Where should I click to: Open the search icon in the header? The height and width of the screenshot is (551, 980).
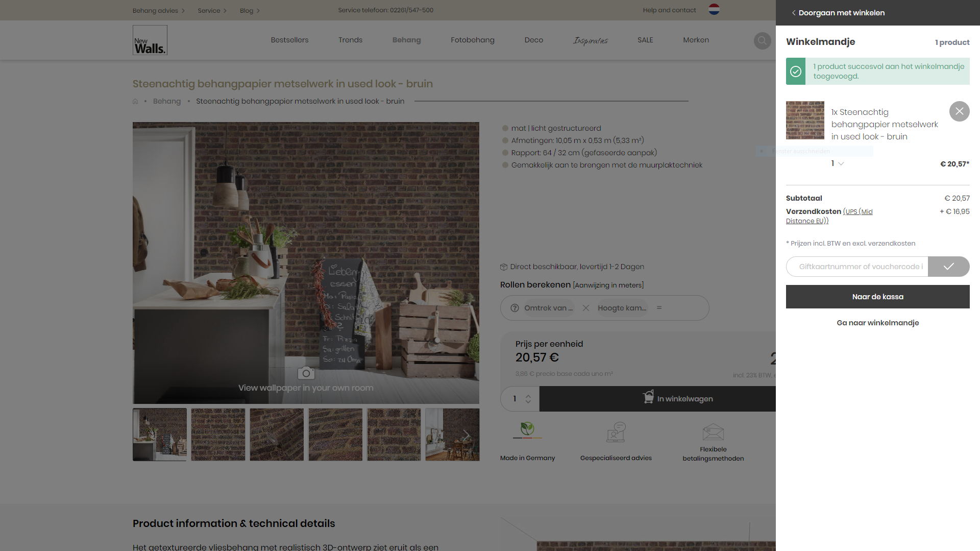pos(762,40)
